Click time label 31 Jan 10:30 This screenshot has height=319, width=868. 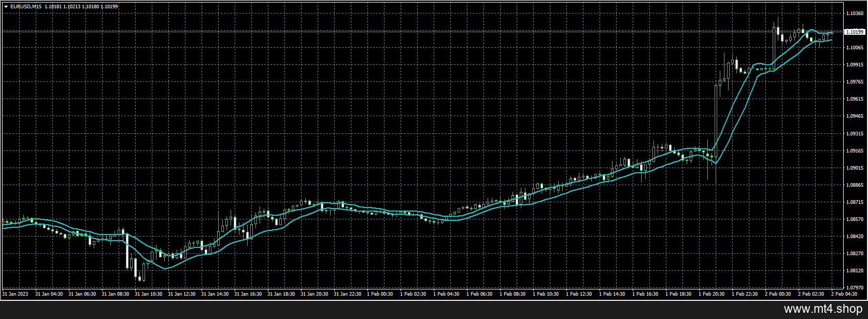pos(148,294)
